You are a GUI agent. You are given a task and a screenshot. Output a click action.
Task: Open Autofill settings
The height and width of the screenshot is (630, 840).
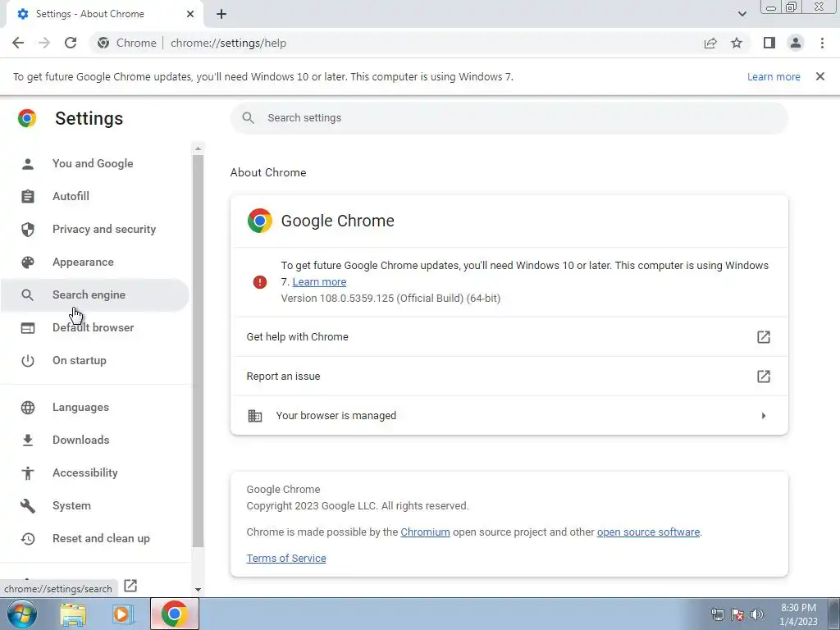[94, 196]
